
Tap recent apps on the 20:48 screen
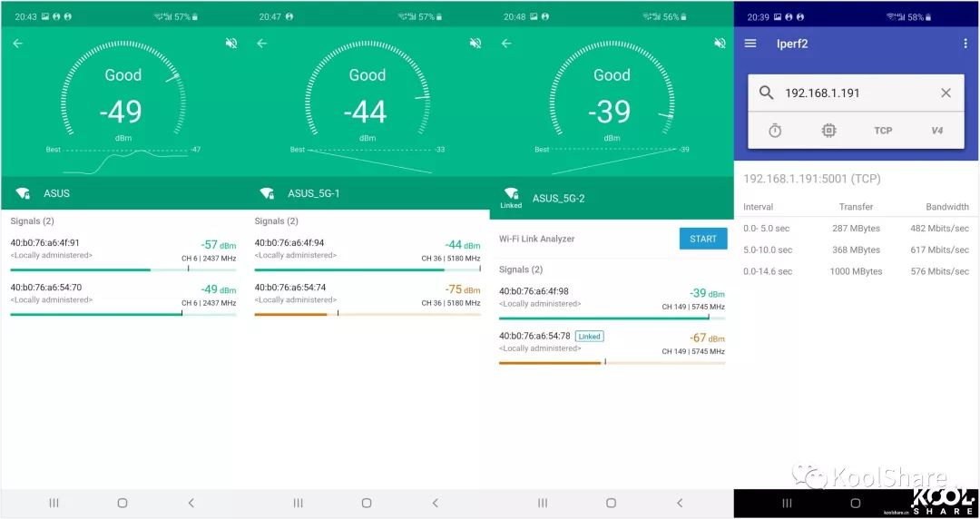(543, 503)
